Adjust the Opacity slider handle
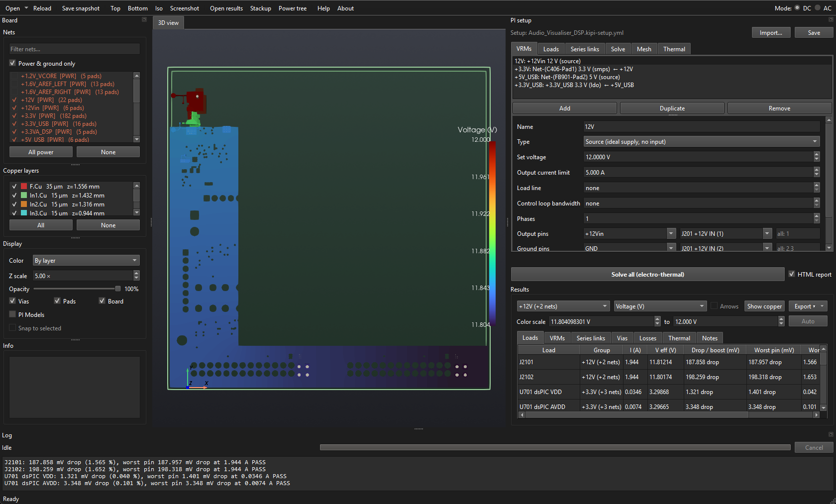Viewport: 836px width, 504px height. [118, 289]
